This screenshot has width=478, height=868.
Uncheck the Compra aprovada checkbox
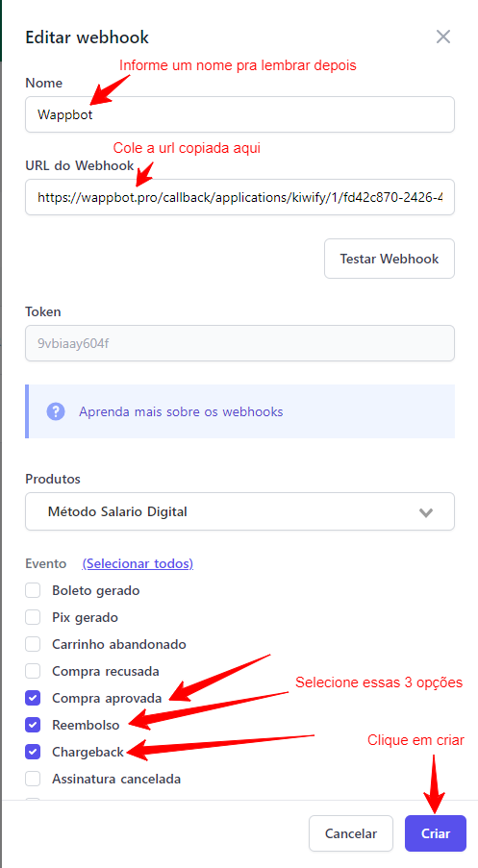pos(33,698)
